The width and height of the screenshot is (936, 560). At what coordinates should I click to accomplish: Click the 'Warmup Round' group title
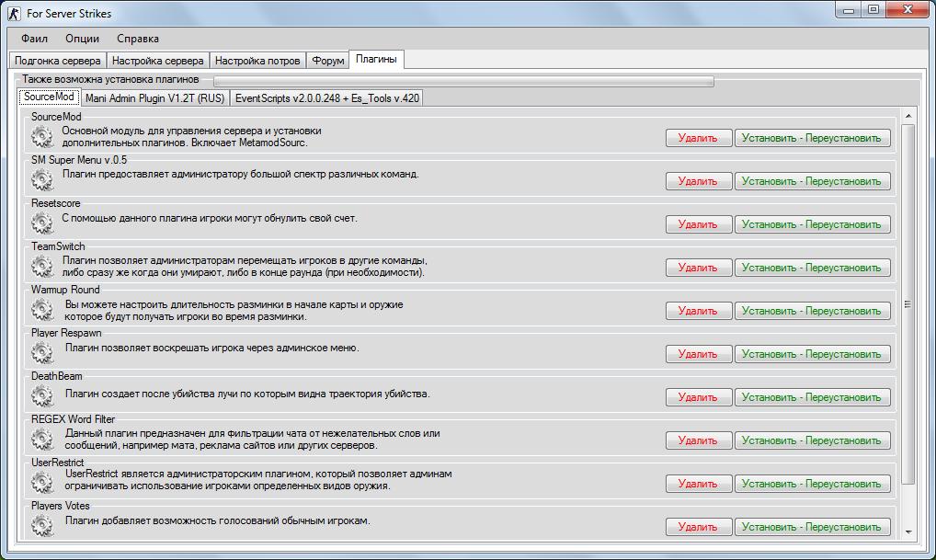(x=65, y=290)
